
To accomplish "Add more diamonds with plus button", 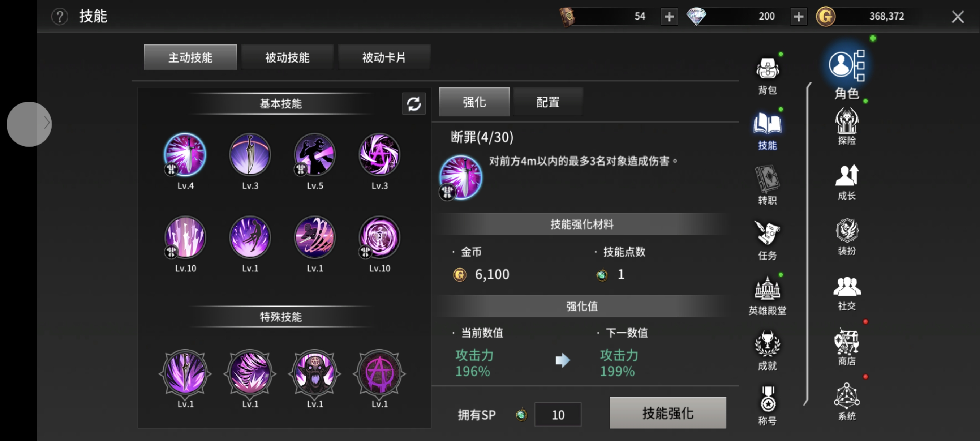I will click(799, 16).
